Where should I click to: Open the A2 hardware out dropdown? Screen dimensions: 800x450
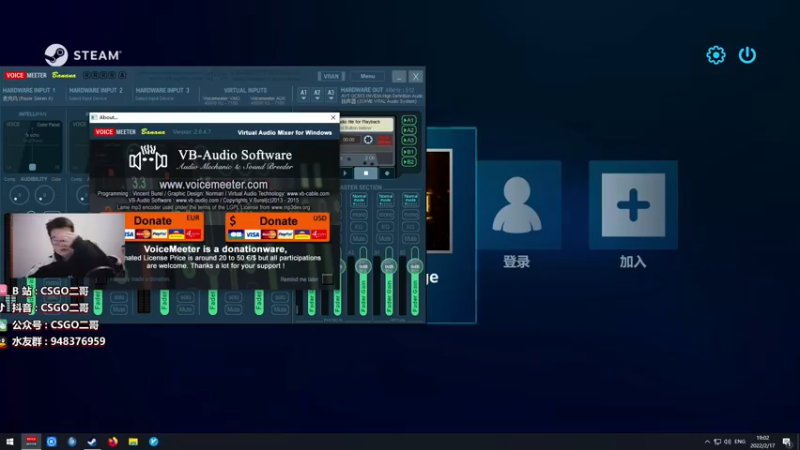click(x=317, y=94)
